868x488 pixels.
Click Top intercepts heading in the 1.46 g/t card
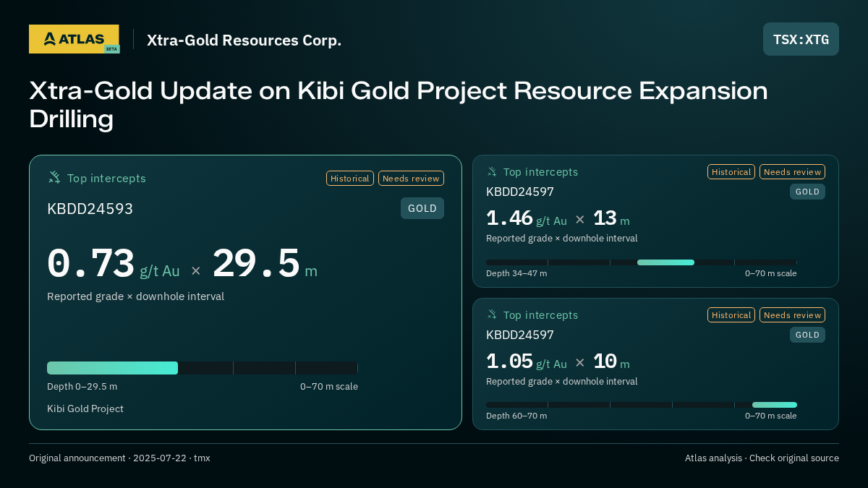pyautogui.click(x=540, y=172)
